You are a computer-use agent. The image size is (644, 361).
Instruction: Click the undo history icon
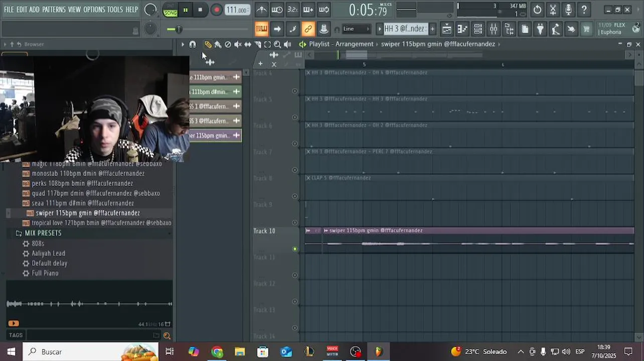(537, 10)
